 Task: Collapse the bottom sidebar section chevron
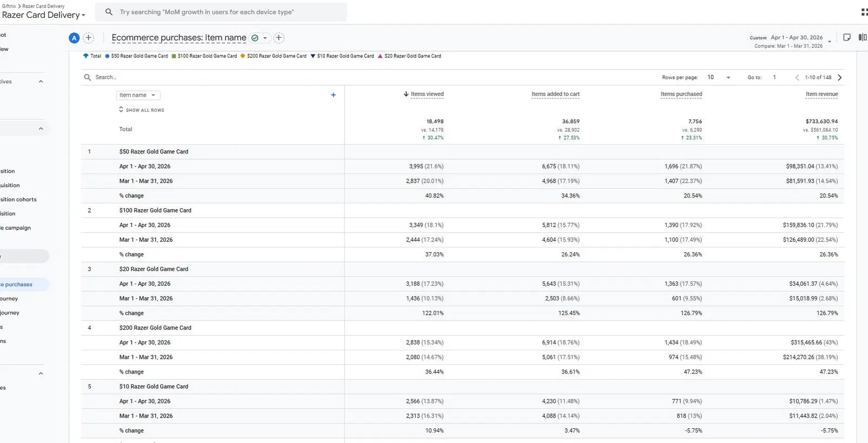(x=41, y=374)
